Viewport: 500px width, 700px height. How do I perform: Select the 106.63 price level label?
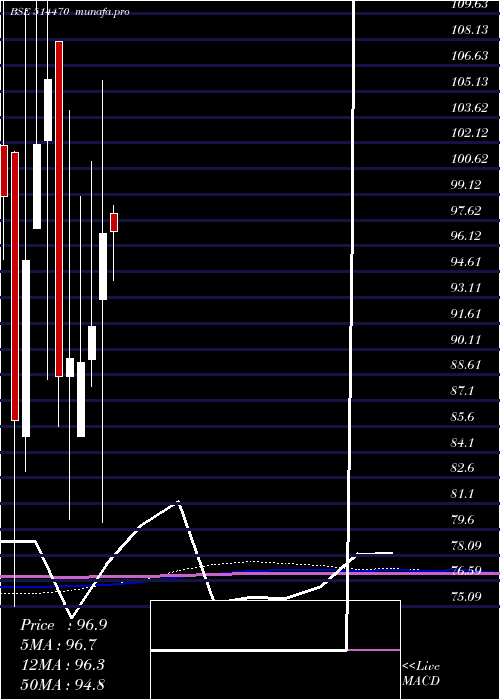pyautogui.click(x=470, y=56)
